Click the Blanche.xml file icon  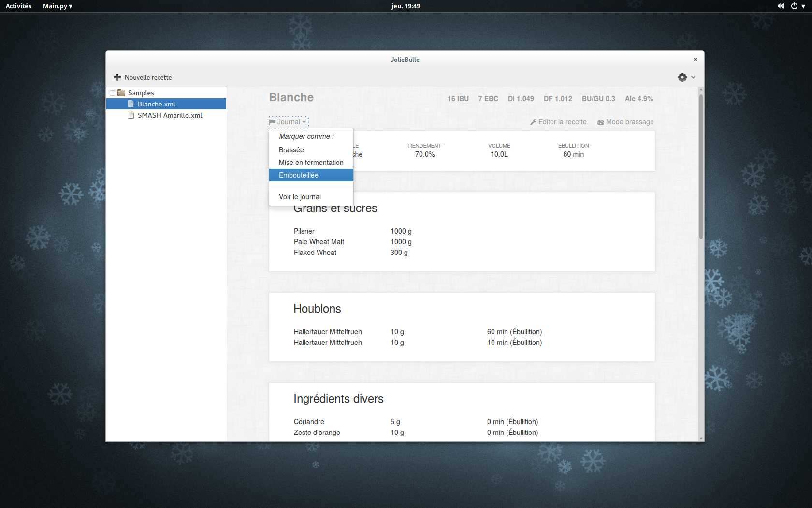coord(130,104)
